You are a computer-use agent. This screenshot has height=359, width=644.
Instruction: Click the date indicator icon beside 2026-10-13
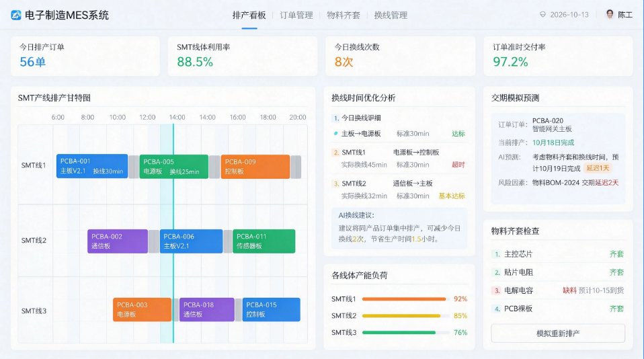point(542,14)
